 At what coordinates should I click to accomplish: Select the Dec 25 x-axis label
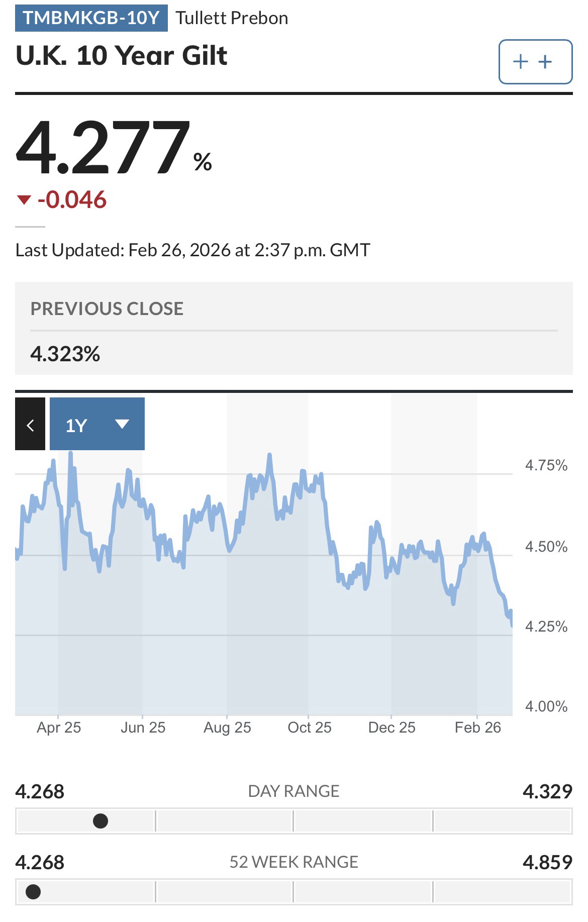pos(392,728)
